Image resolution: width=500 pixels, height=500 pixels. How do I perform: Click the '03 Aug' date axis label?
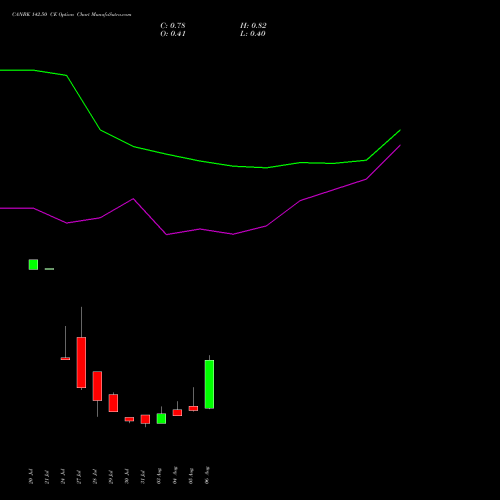pyautogui.click(x=159, y=476)
